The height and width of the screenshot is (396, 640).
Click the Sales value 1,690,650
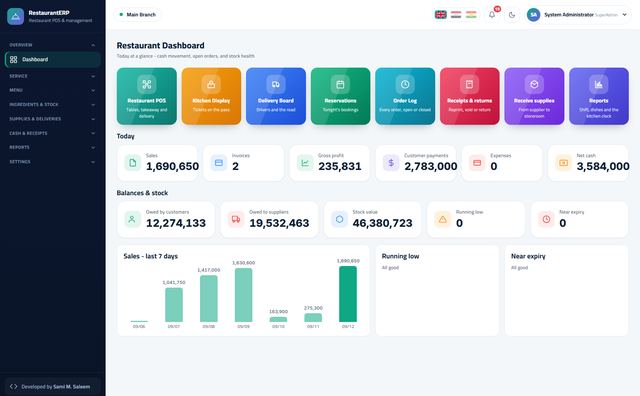tap(172, 167)
